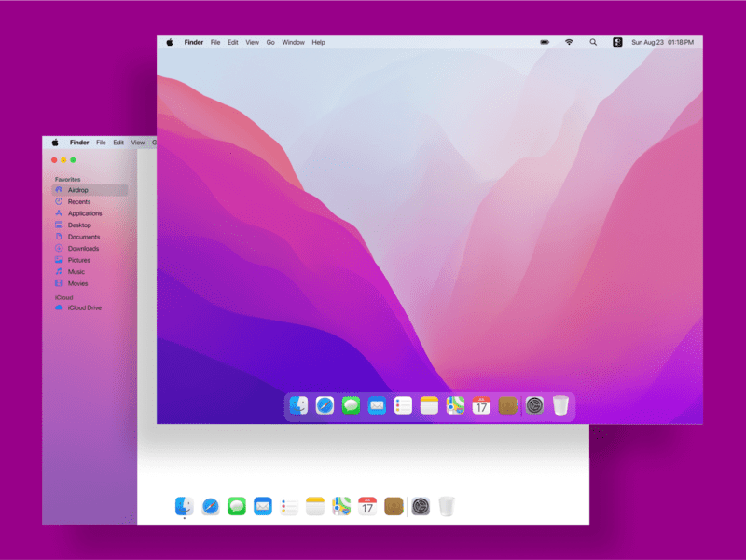
Task: Open Spotlight search magnifier icon
Action: tap(593, 42)
